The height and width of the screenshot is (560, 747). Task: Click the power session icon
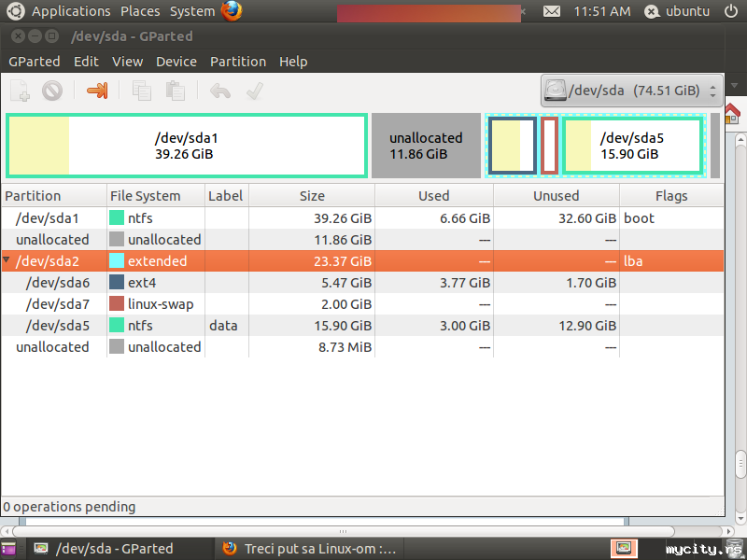[x=731, y=11]
